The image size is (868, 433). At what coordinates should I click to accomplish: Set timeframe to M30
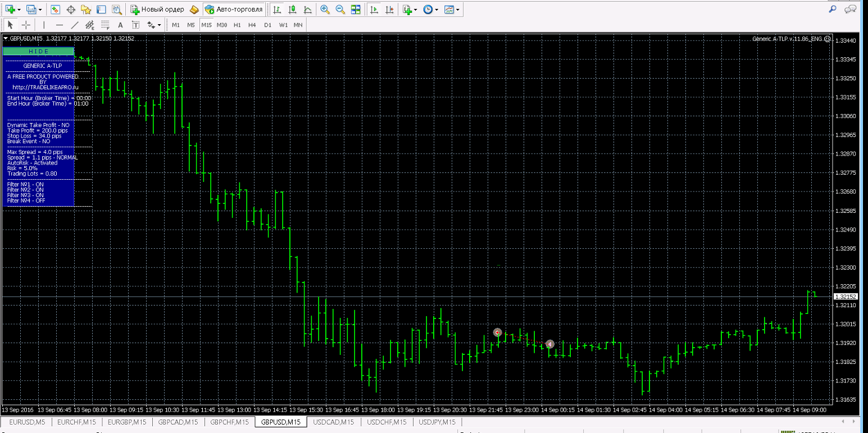click(x=222, y=25)
